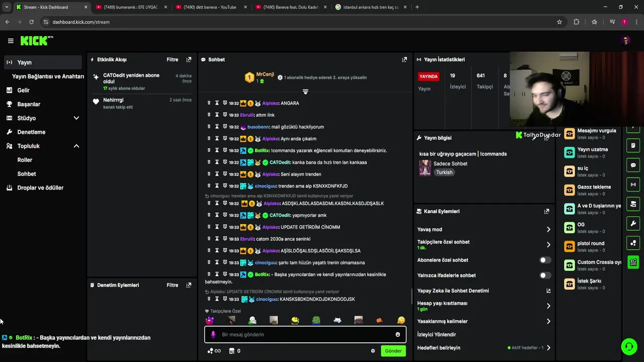This screenshot has width=644, height=362.
Task: Open a new browser tab
Action: tap(417, 7)
